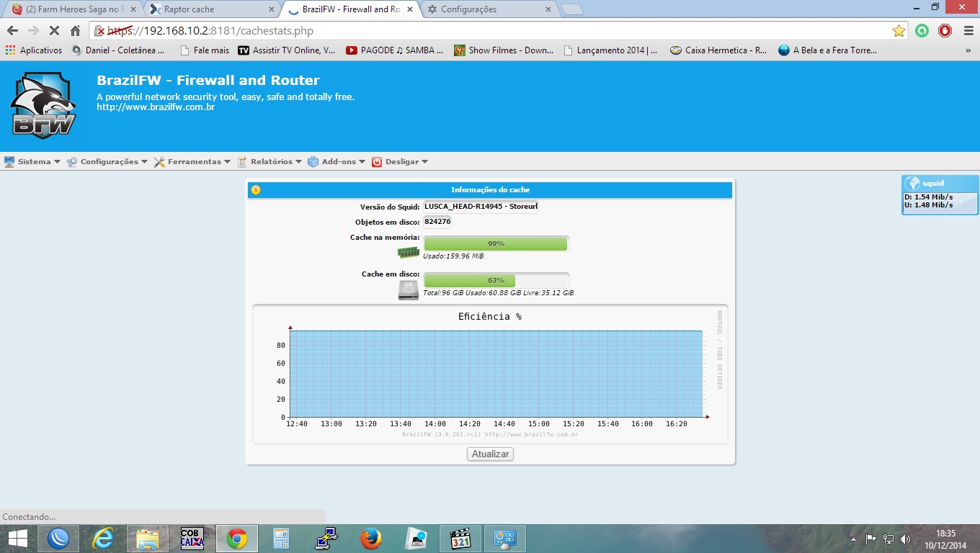Open the http://www.brazilfw.com.br link

[156, 107]
